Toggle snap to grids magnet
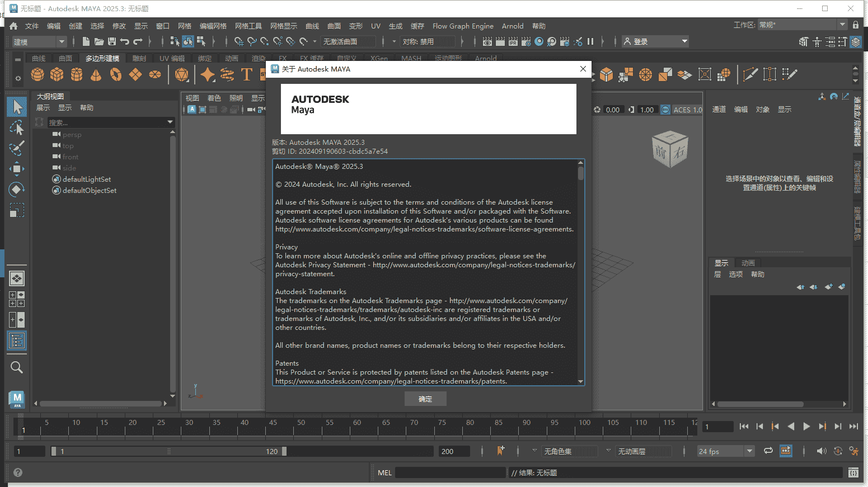Viewport: 868px width, 487px height. tap(238, 41)
